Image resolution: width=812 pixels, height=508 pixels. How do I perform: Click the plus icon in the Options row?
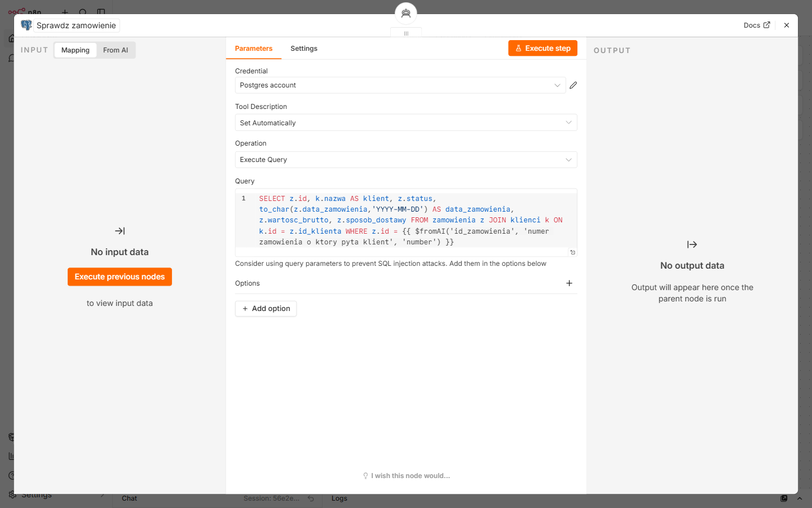569,283
